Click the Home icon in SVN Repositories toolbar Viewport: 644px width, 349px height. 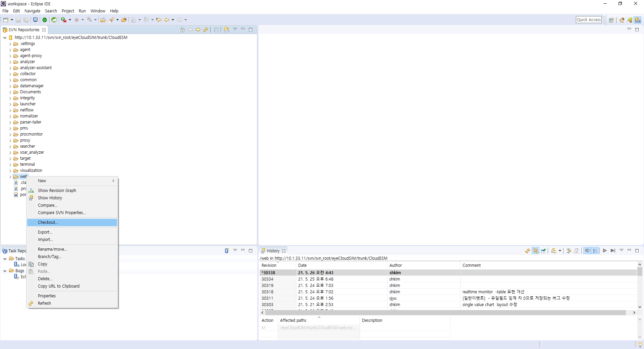tap(182, 30)
